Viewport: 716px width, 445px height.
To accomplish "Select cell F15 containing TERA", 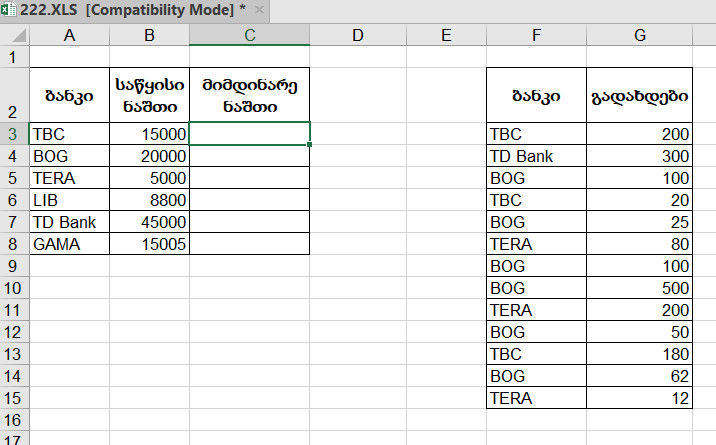I will pos(537,398).
